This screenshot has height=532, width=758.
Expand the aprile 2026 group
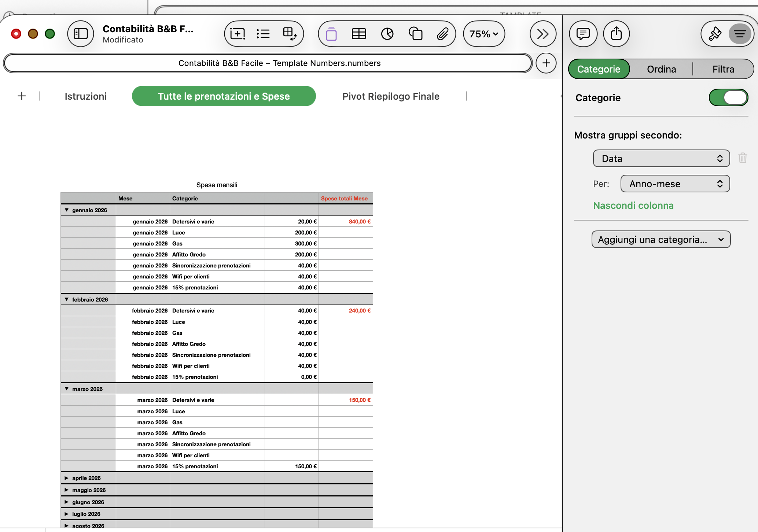click(x=67, y=478)
